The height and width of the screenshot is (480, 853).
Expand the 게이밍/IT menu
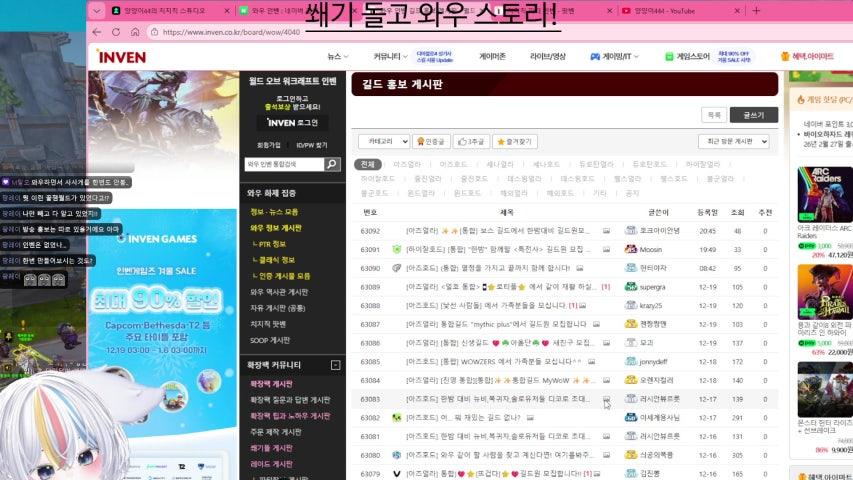pyautogui.click(x=615, y=56)
